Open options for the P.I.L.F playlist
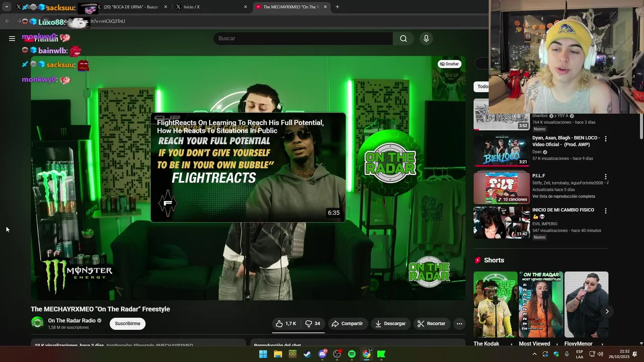The image size is (644, 362). [x=606, y=177]
